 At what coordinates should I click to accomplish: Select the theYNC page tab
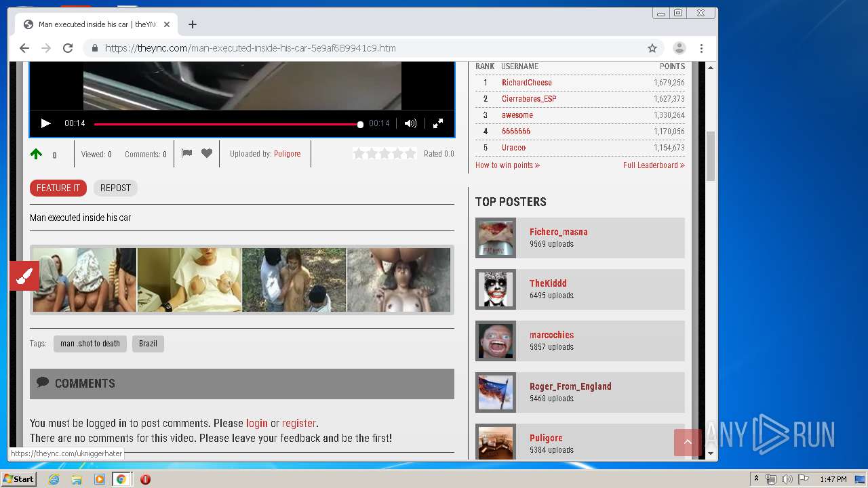[95, 24]
